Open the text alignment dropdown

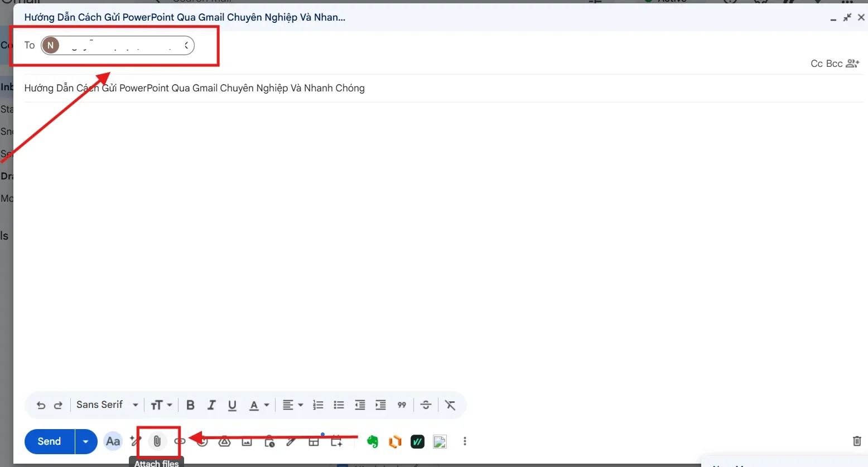(x=292, y=405)
